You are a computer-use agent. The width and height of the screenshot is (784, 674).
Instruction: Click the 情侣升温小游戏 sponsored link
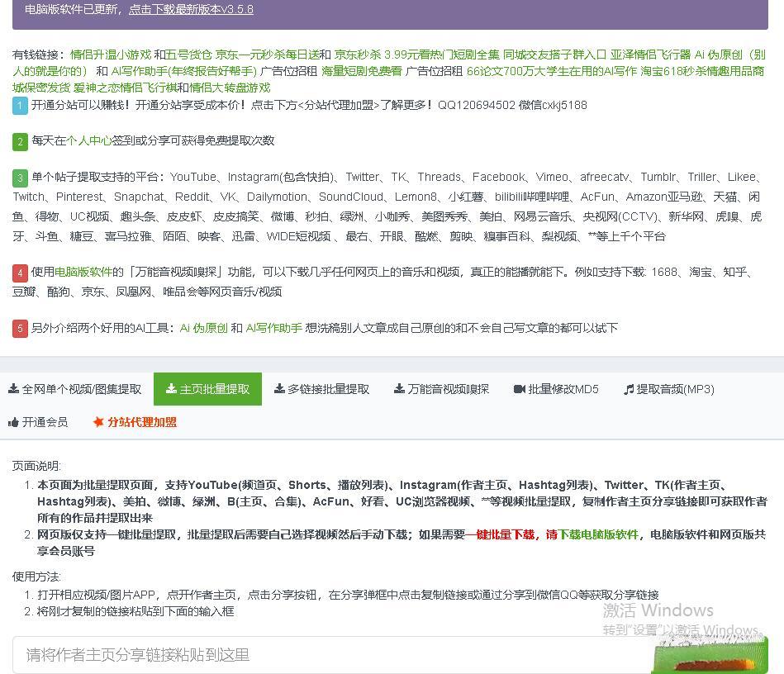[x=111, y=55]
